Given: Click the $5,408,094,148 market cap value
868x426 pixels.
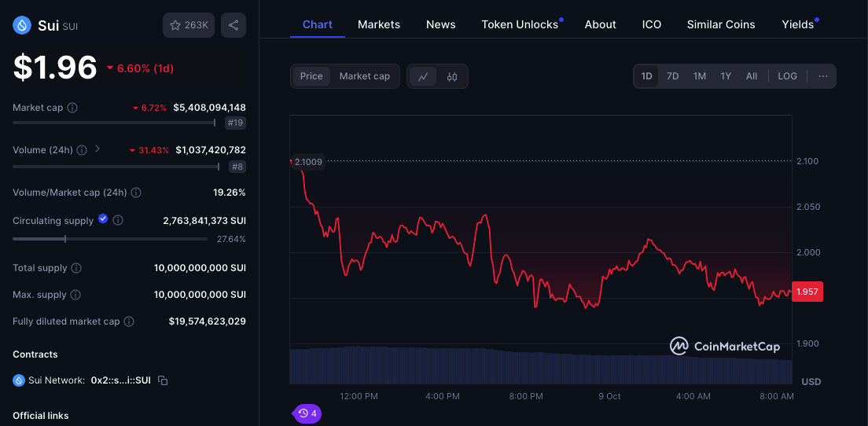Looking at the screenshot, I should point(209,108).
